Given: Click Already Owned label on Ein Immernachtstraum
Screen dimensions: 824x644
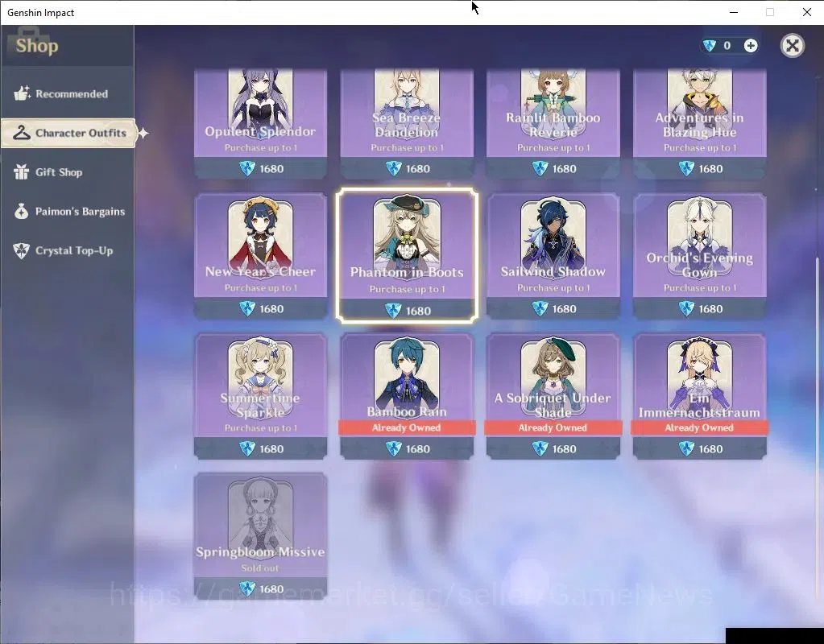Looking at the screenshot, I should point(699,427).
